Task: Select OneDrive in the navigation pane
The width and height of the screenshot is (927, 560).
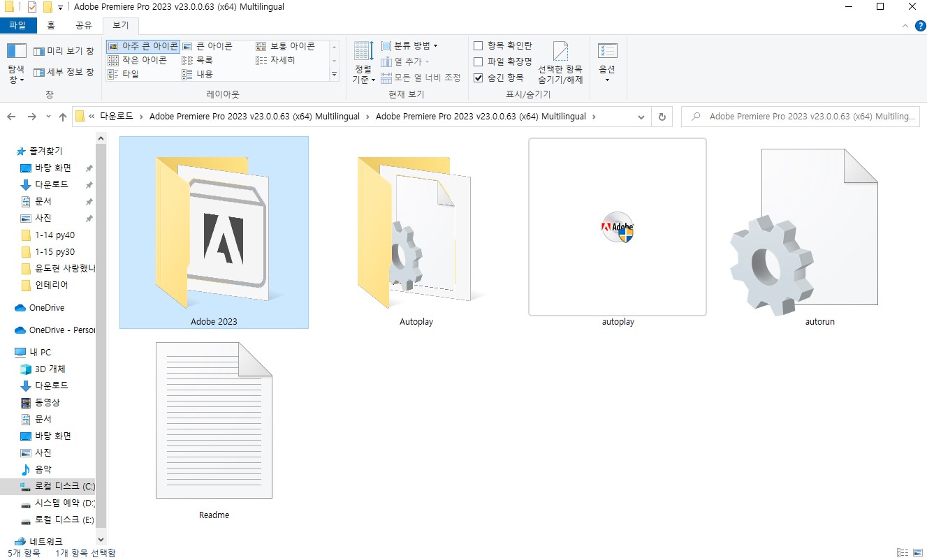Action: point(46,307)
